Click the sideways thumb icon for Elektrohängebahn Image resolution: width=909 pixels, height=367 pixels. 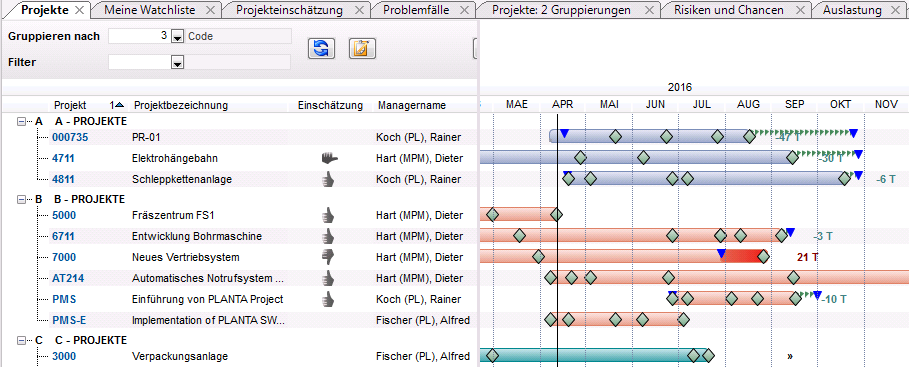coord(329,158)
